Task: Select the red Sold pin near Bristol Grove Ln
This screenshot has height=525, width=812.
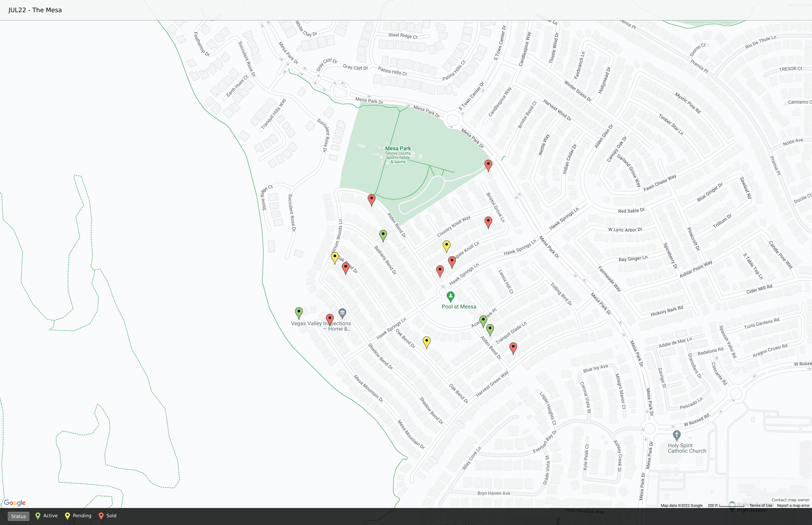Action: 488,222
